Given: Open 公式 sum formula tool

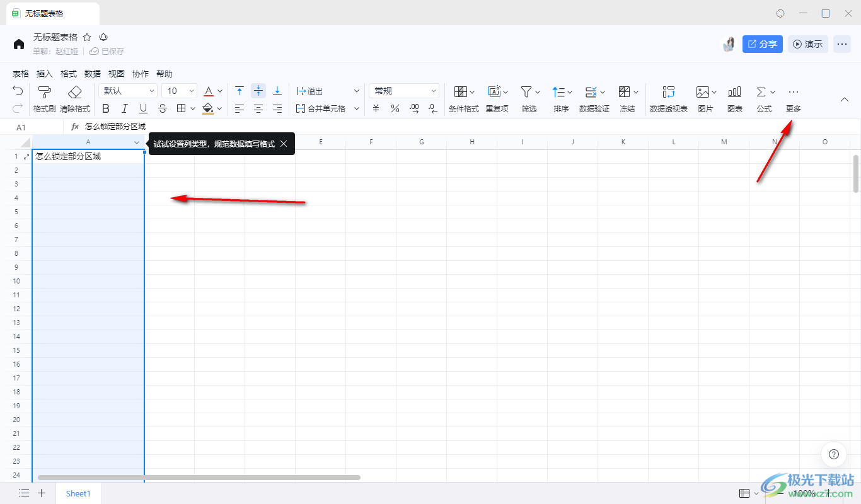Looking at the screenshot, I should [765, 99].
